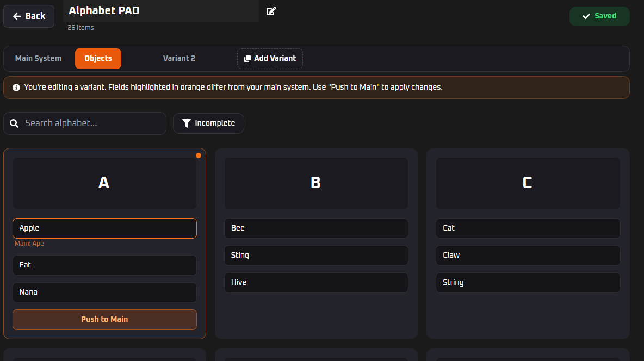Open the Variant 2 tab

(179, 59)
